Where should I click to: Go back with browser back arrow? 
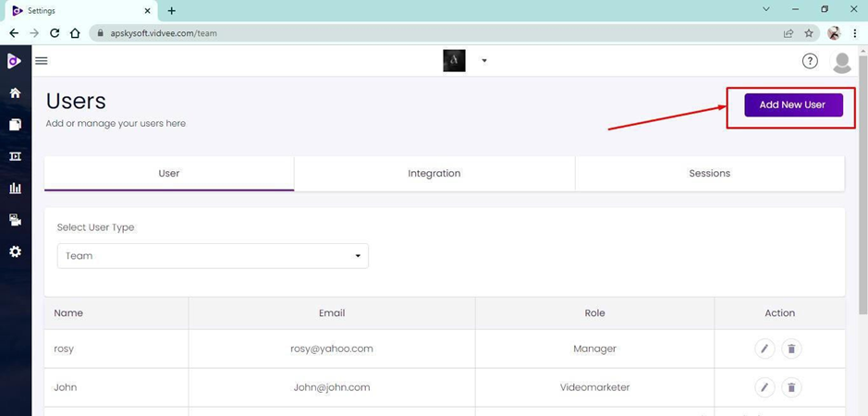tap(15, 33)
